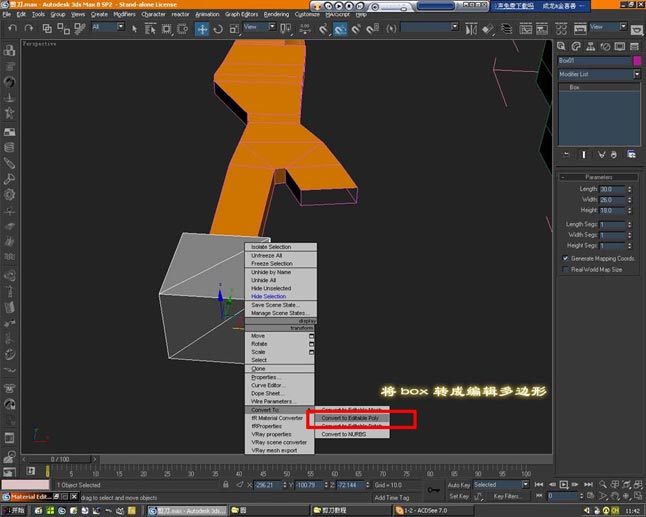The height and width of the screenshot is (517, 646).
Task: Open Select by Name tool
Action: point(150,28)
